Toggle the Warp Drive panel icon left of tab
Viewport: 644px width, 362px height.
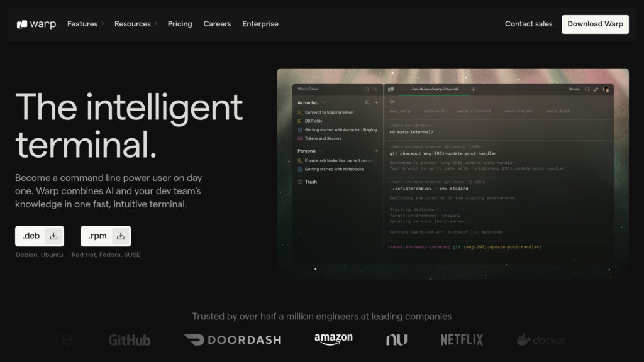click(x=391, y=89)
